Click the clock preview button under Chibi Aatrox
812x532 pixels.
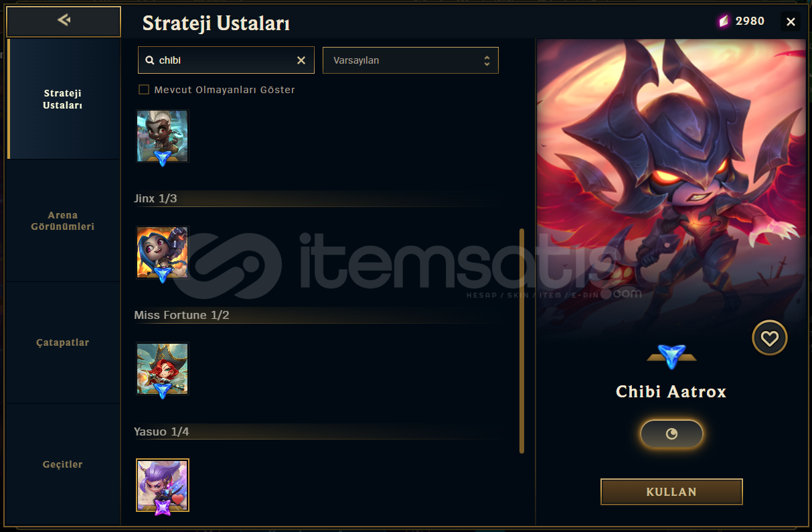coord(671,434)
